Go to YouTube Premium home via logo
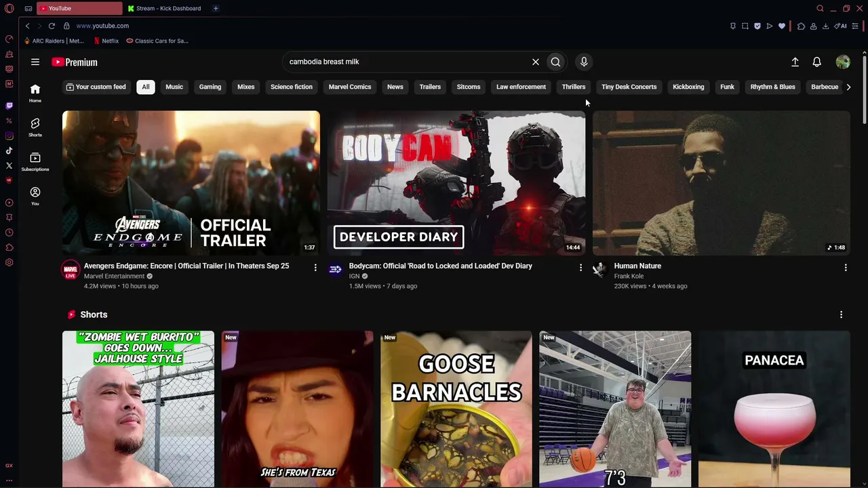The height and width of the screenshot is (488, 868). coord(75,62)
